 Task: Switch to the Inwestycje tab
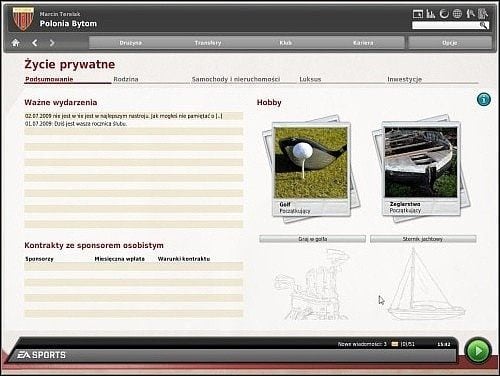click(x=404, y=79)
